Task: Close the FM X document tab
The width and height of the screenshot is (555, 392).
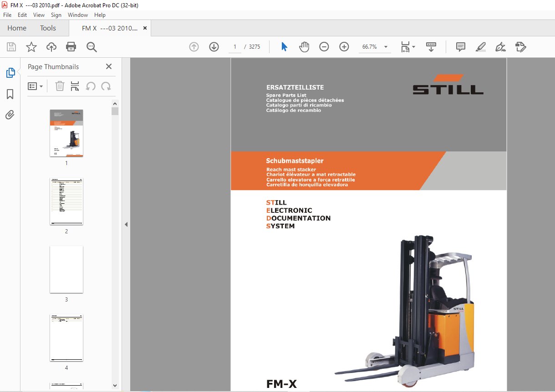Action: [x=145, y=28]
